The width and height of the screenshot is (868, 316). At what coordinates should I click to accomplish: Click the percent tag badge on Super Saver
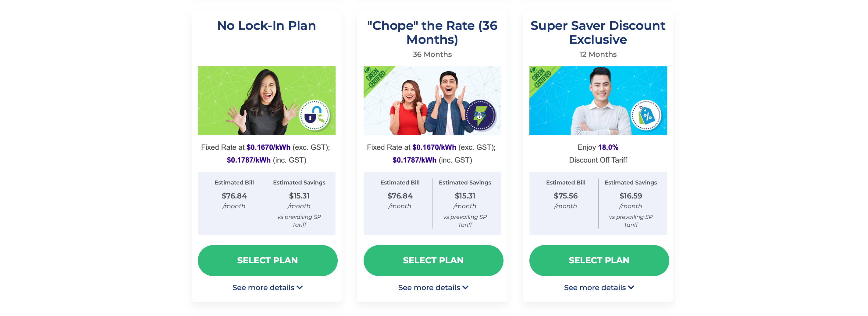(x=646, y=115)
